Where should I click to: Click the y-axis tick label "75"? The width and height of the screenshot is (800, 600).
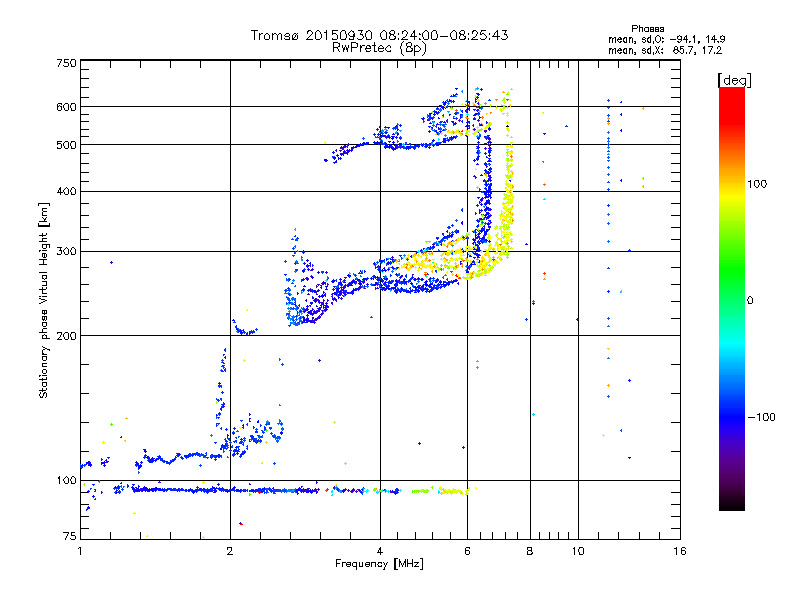(70, 536)
